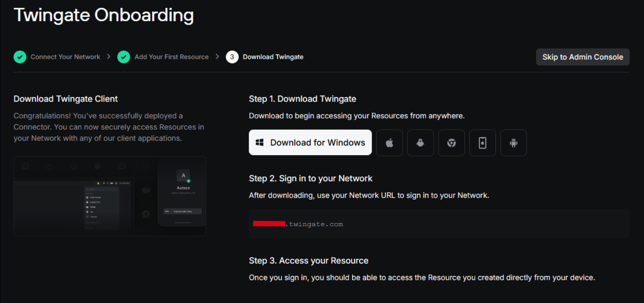Viewport: 644px width, 303px height.
Task: Click the step 3 number circle
Action: coord(232,57)
